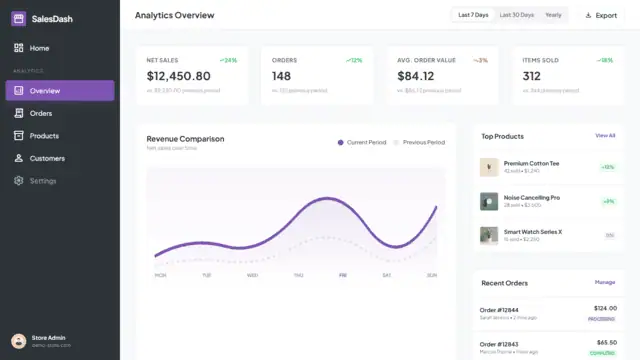This screenshot has width=640, height=360.
Task: Click View All in Top Products
Action: pyautogui.click(x=605, y=136)
